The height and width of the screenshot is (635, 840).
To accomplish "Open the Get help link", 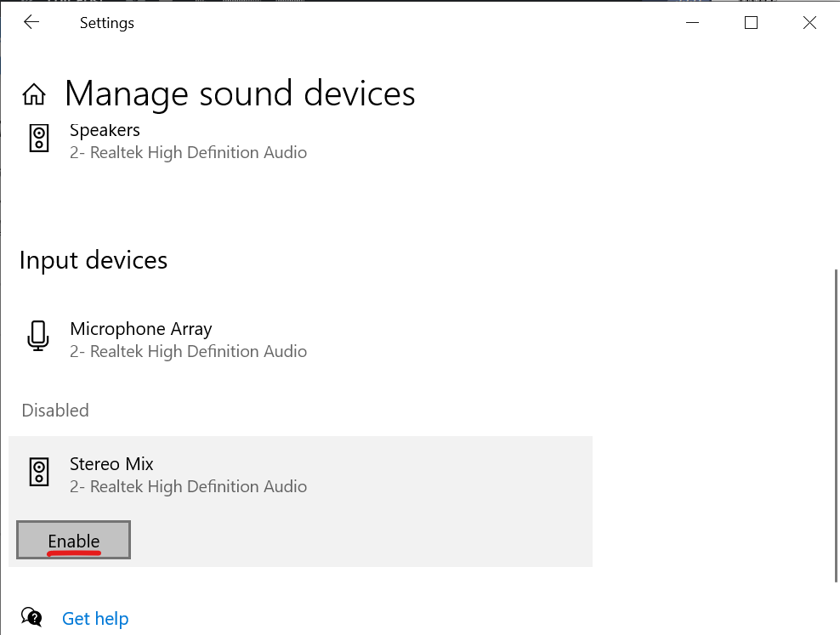I will (x=95, y=619).
